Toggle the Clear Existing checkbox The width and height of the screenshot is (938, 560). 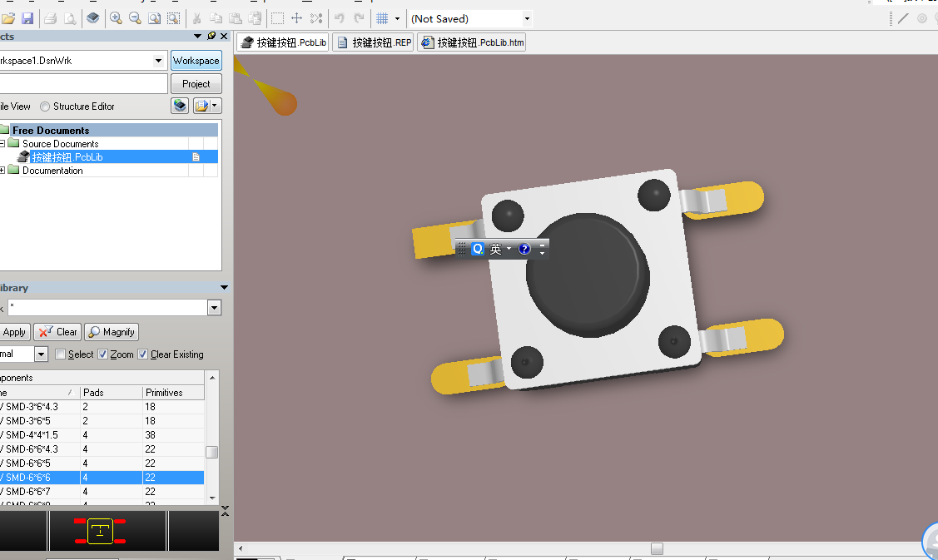point(142,354)
